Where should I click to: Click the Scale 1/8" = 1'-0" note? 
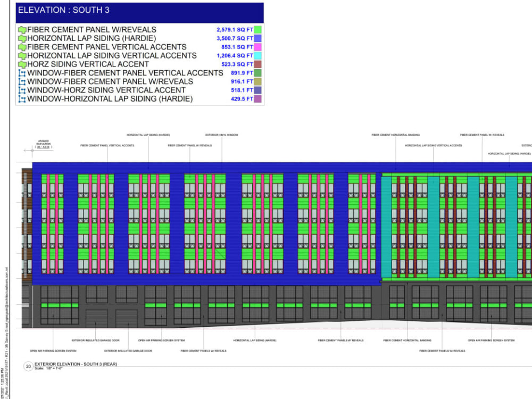pos(48,369)
